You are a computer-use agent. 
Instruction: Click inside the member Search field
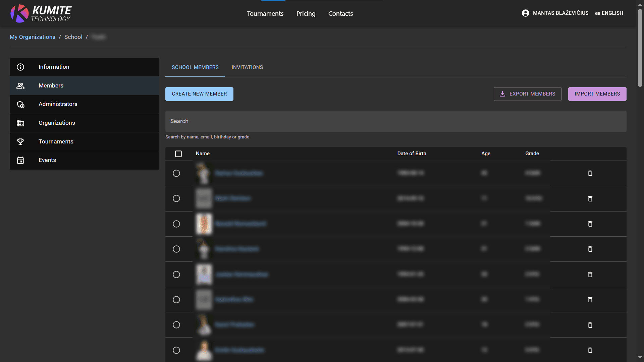(x=395, y=121)
